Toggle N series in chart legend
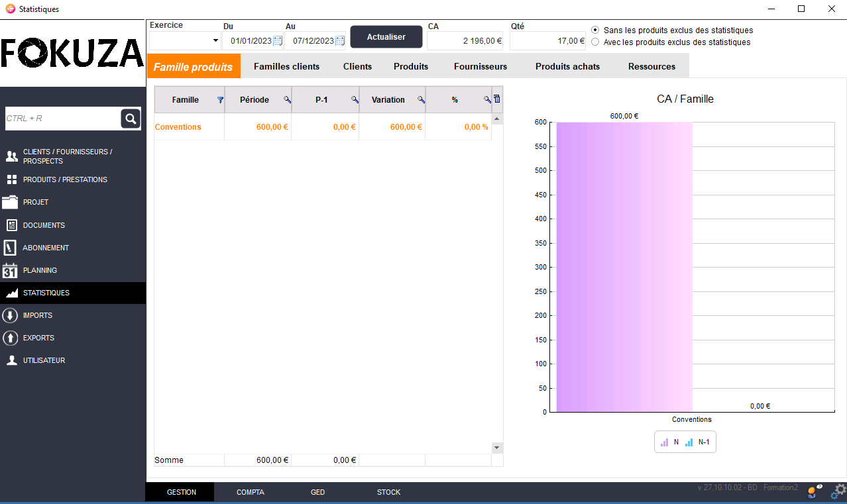The height and width of the screenshot is (504, 847). click(669, 442)
